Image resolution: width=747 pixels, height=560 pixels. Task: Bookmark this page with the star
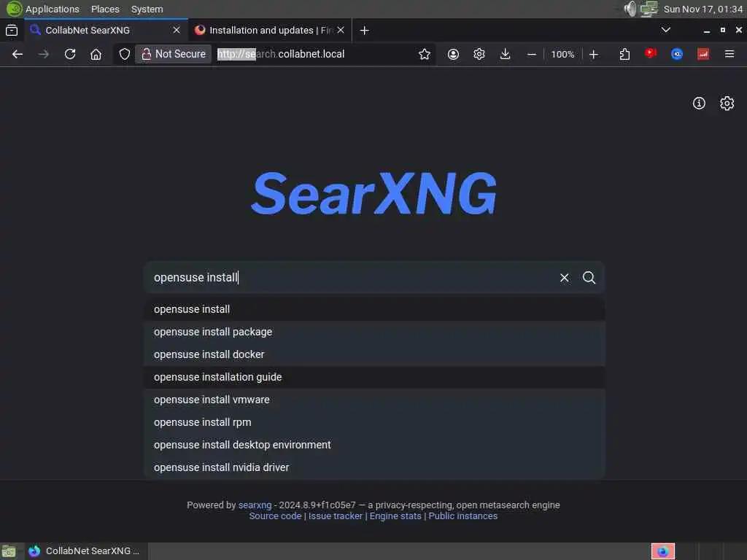pyautogui.click(x=425, y=54)
